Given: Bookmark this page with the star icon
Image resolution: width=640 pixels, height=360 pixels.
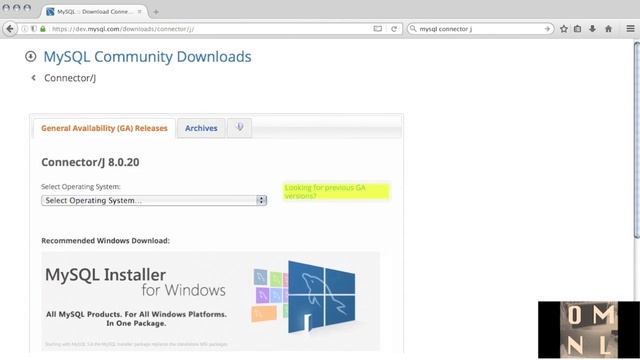Looking at the screenshot, I should point(564,29).
